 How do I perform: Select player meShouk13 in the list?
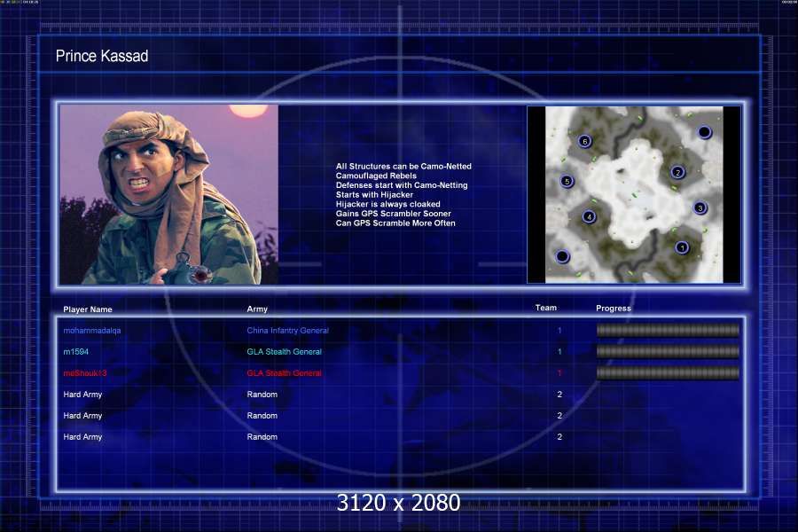[x=85, y=373]
